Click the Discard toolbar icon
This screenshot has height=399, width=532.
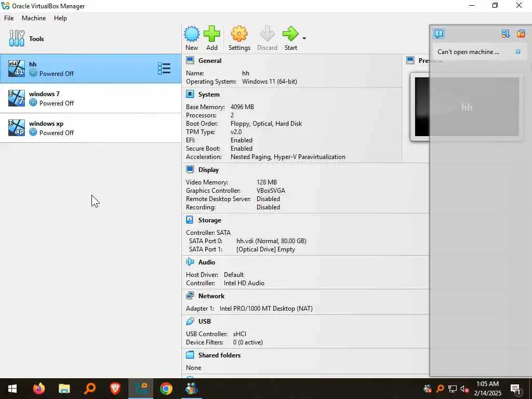coord(267,34)
